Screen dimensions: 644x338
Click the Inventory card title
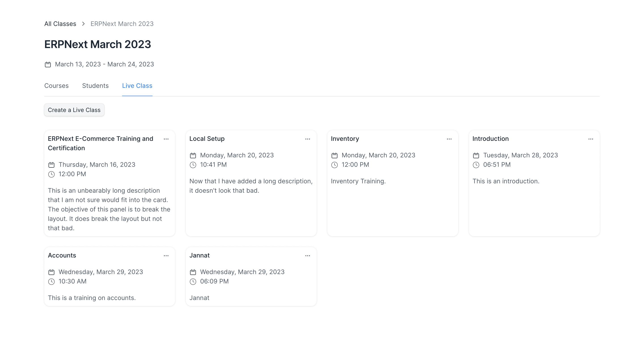pyautogui.click(x=345, y=139)
